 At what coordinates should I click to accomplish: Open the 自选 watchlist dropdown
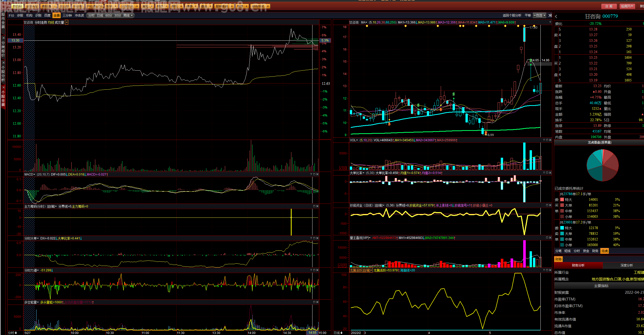click(x=540, y=15)
